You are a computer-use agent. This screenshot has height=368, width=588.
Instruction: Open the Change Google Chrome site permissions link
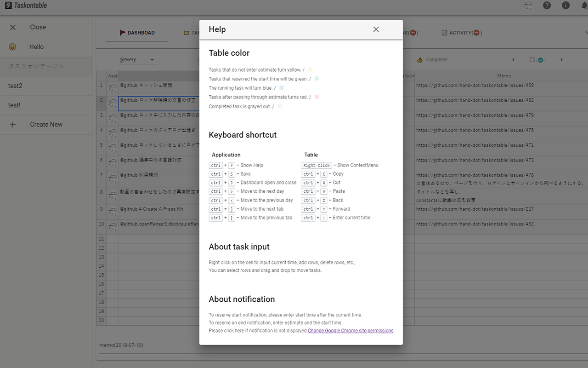coord(351,330)
